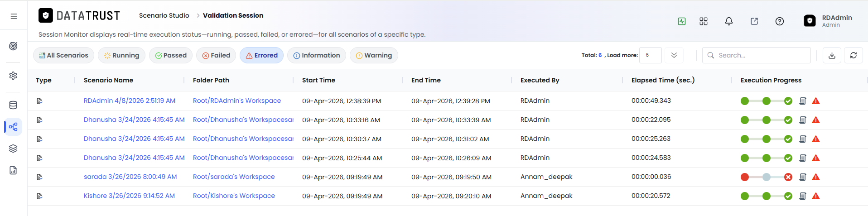Refresh the session list
The image size is (868, 216).
(x=854, y=55)
